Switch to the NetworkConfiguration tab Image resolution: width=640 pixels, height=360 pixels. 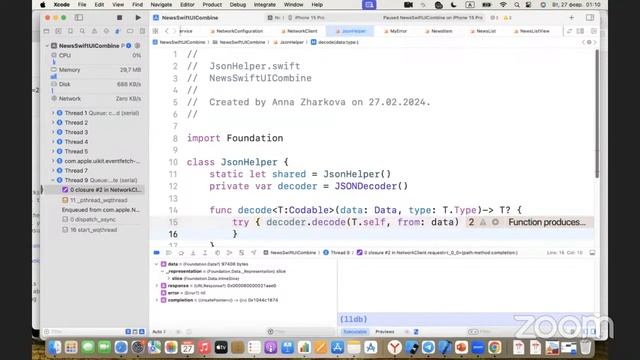point(237,31)
